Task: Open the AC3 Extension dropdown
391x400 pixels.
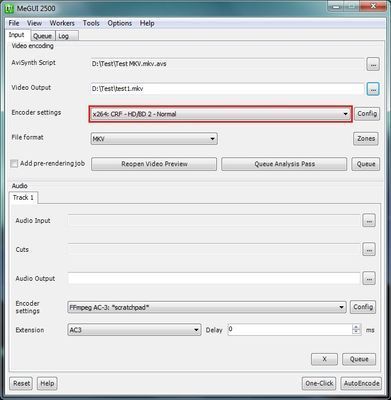Action: [x=134, y=330]
